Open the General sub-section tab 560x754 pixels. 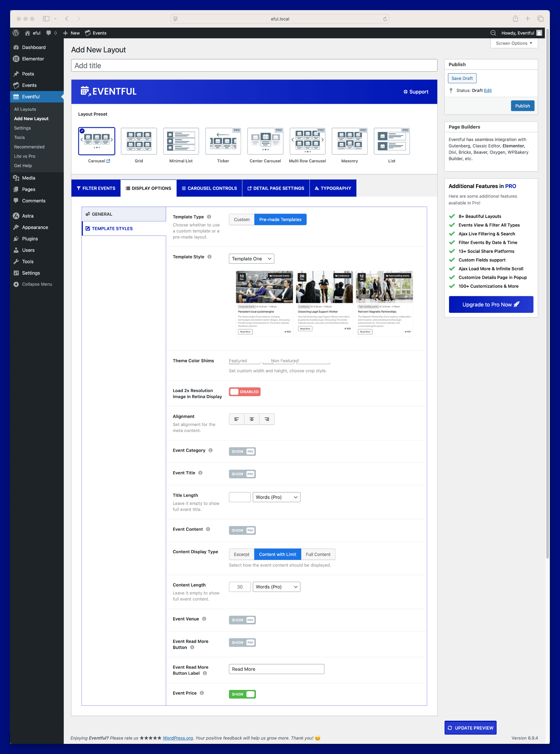(124, 214)
